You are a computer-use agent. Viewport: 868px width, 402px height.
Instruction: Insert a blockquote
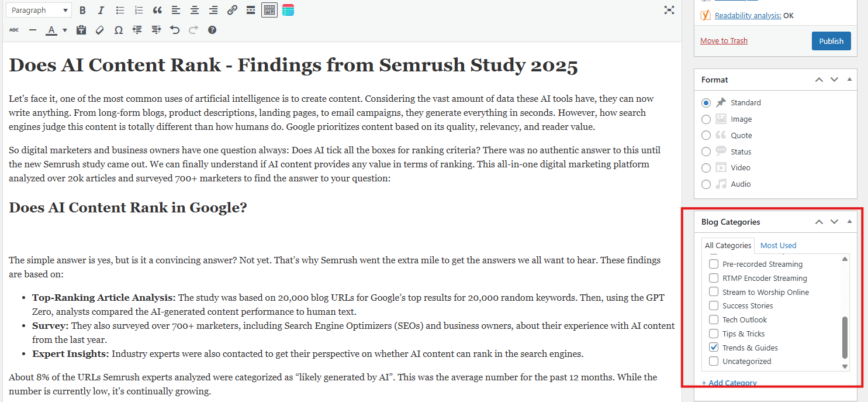pos(157,10)
